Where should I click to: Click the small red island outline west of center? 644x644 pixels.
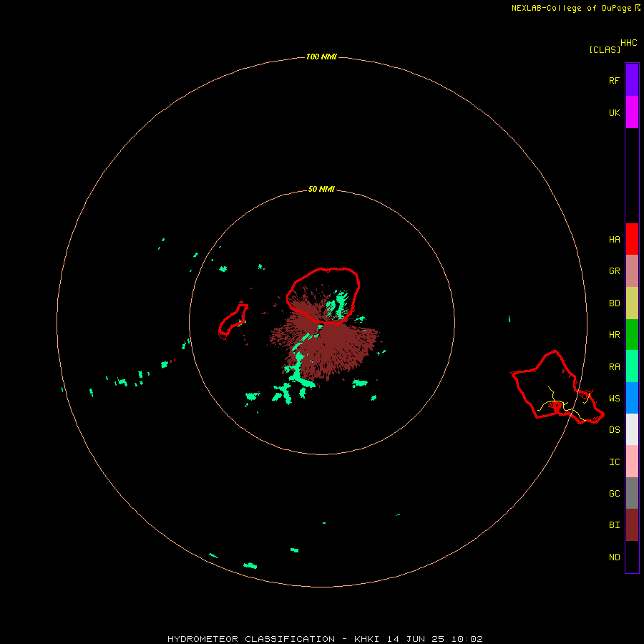[x=233, y=321]
